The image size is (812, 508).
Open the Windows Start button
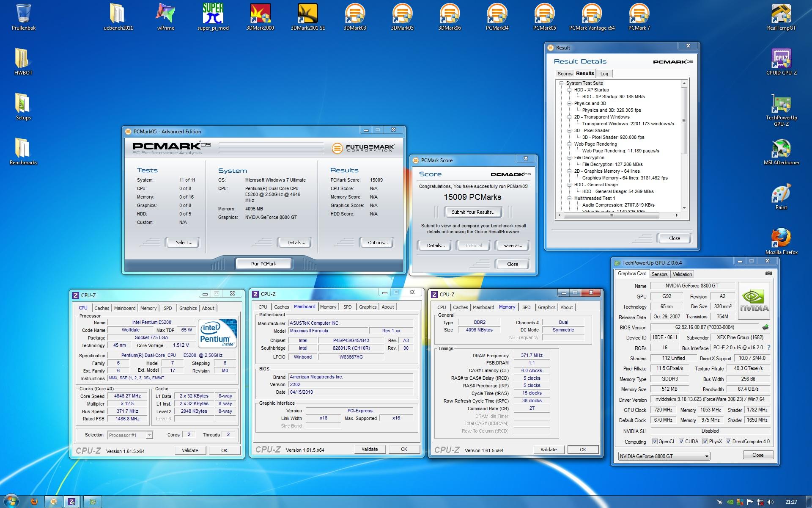(11, 501)
